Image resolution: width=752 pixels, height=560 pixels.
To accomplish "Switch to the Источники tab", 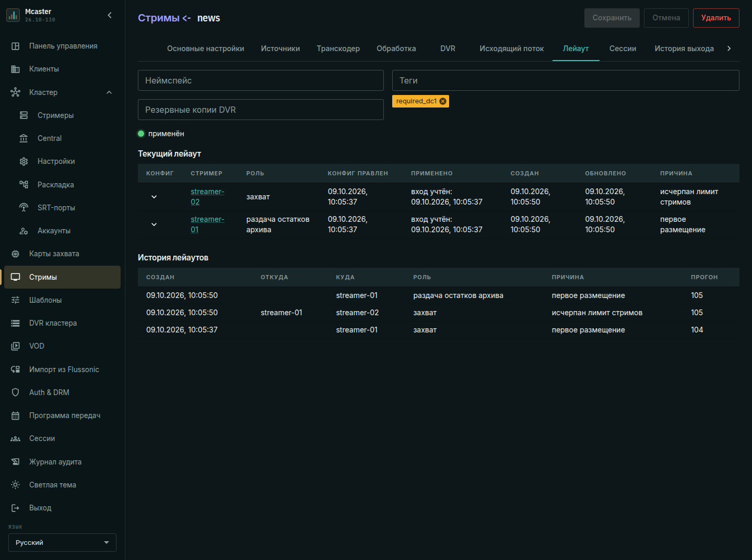I will click(280, 49).
